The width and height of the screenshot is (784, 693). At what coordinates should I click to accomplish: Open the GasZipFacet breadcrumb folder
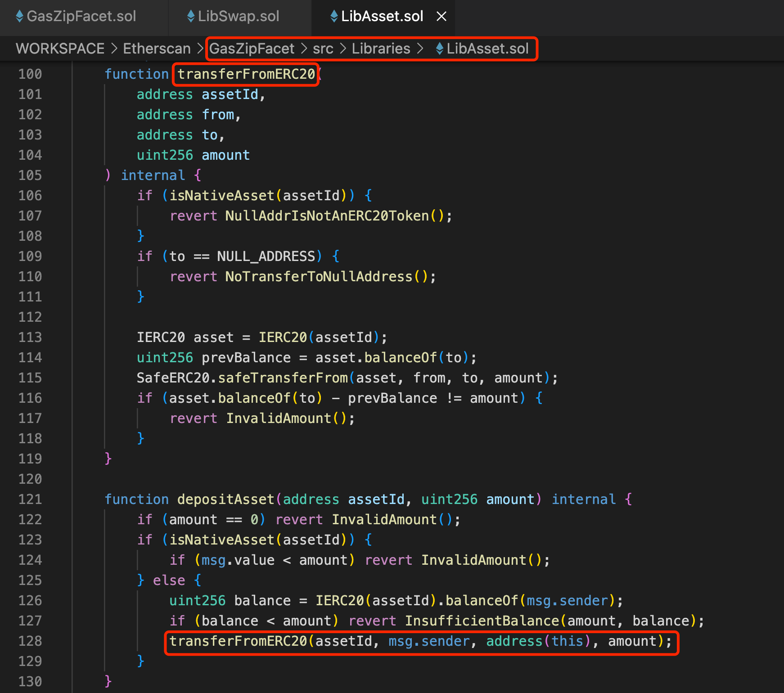[x=252, y=49]
